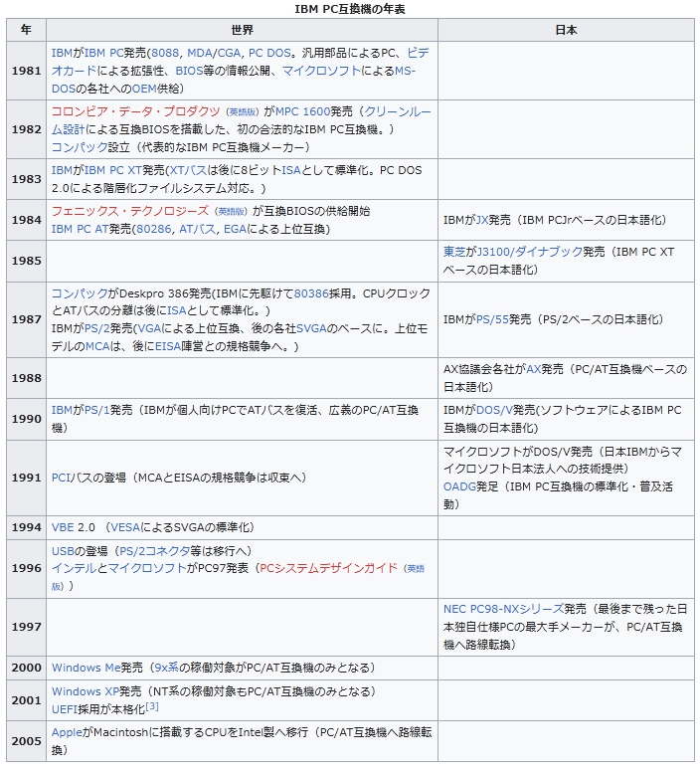700x772 pixels.
Task: Click the OADG link
Action: point(460,486)
